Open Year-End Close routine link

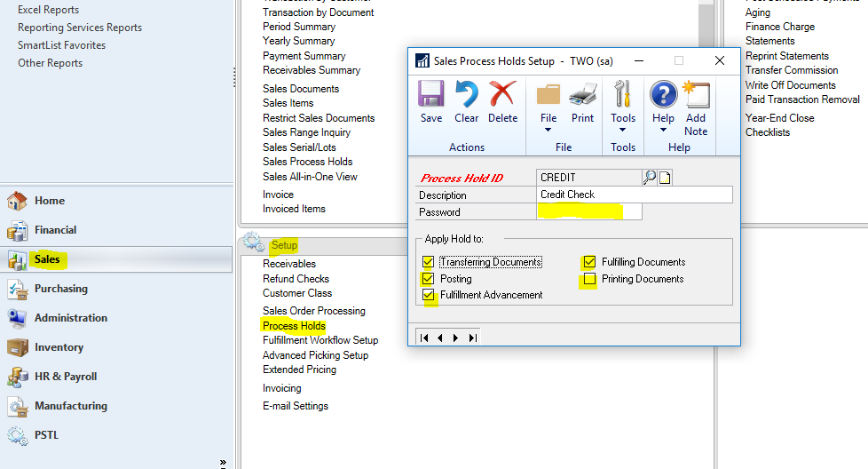click(779, 118)
